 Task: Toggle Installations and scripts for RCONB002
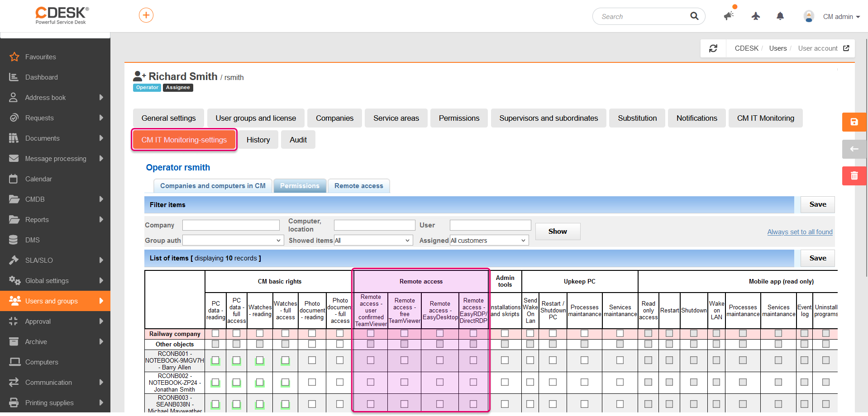[505, 382]
